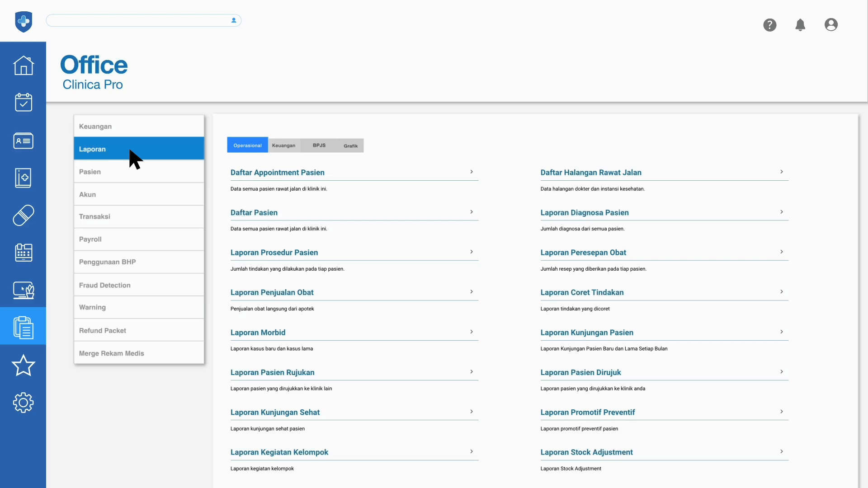Viewport: 868px width, 488px height.
Task: Switch to the Grafik tab
Action: [x=350, y=145]
